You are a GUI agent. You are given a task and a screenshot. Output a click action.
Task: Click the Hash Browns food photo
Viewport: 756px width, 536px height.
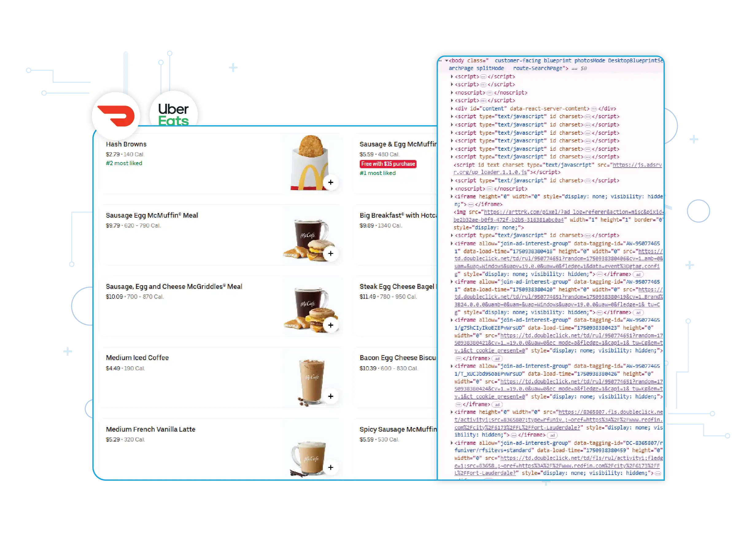[310, 158]
